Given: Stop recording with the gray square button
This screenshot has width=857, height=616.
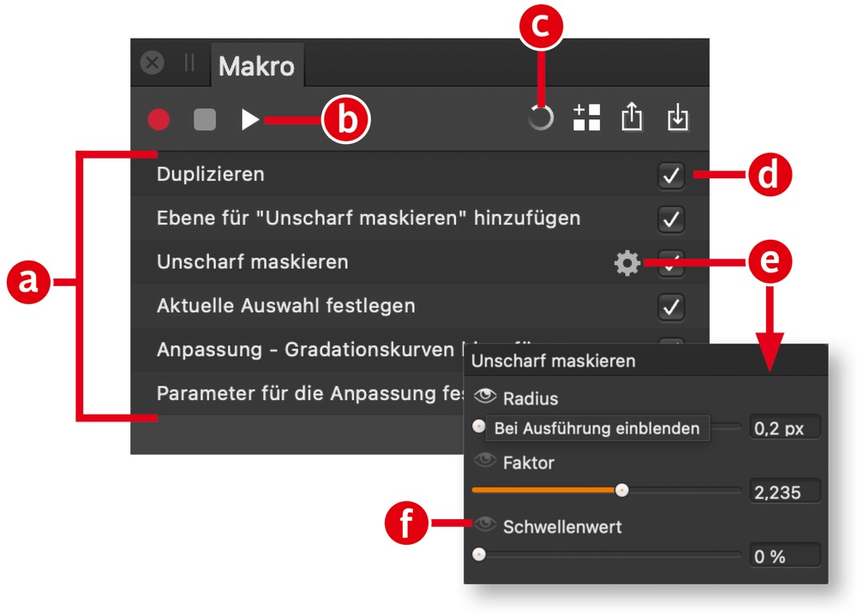Looking at the screenshot, I should click(205, 119).
